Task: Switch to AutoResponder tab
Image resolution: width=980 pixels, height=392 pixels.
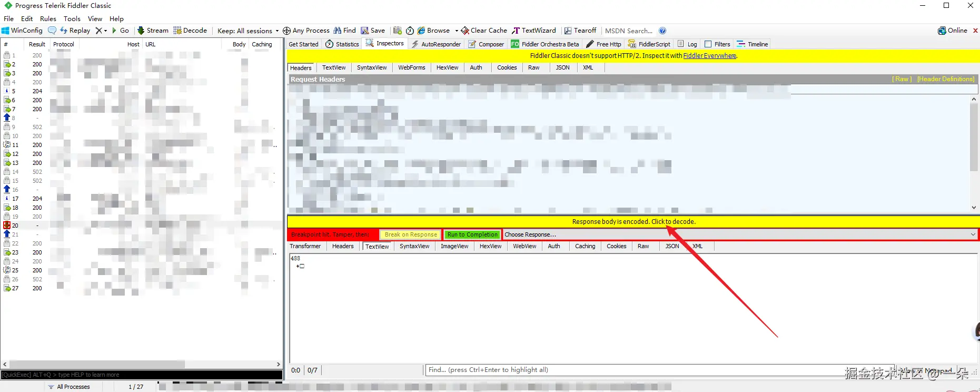Action: click(x=436, y=44)
